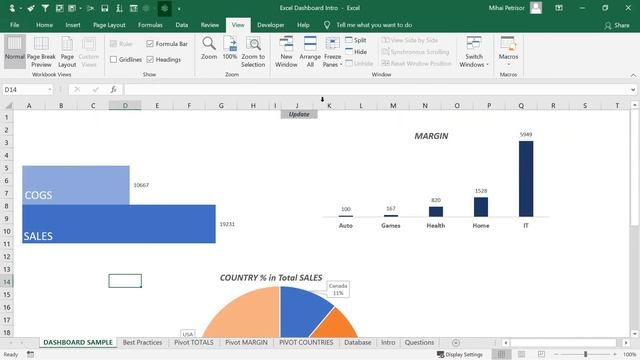
Task: Switch to the Developer ribbon tab
Action: [x=271, y=25]
